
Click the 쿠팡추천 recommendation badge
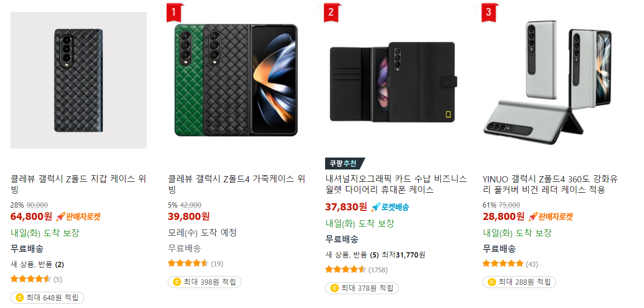(x=344, y=163)
